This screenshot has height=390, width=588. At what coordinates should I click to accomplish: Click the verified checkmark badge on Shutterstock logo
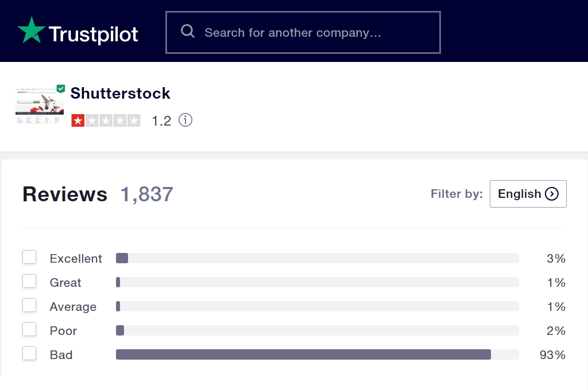(60, 88)
